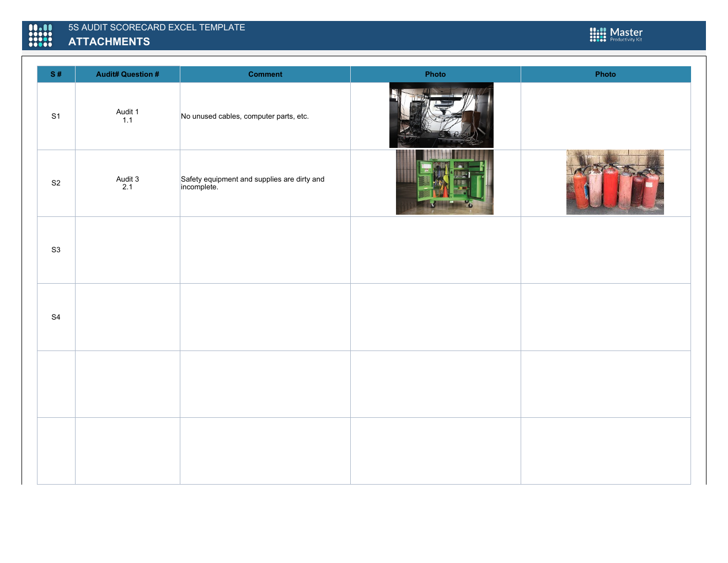Select the Audit 1 1.1 cell
Screen dimensions: 728x563
(x=127, y=116)
